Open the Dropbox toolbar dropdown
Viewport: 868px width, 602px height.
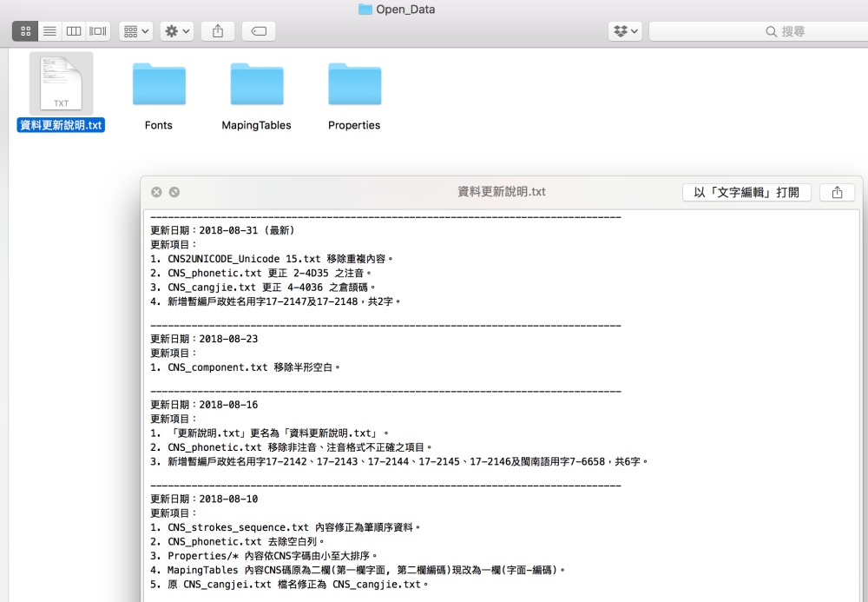tap(625, 31)
